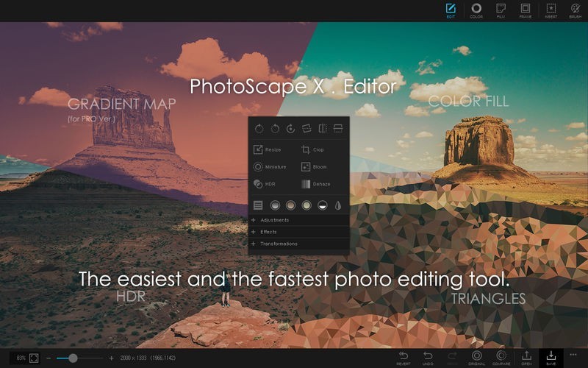588x368 pixels.
Task: Click the greyed-out Redo button
Action: (452, 358)
